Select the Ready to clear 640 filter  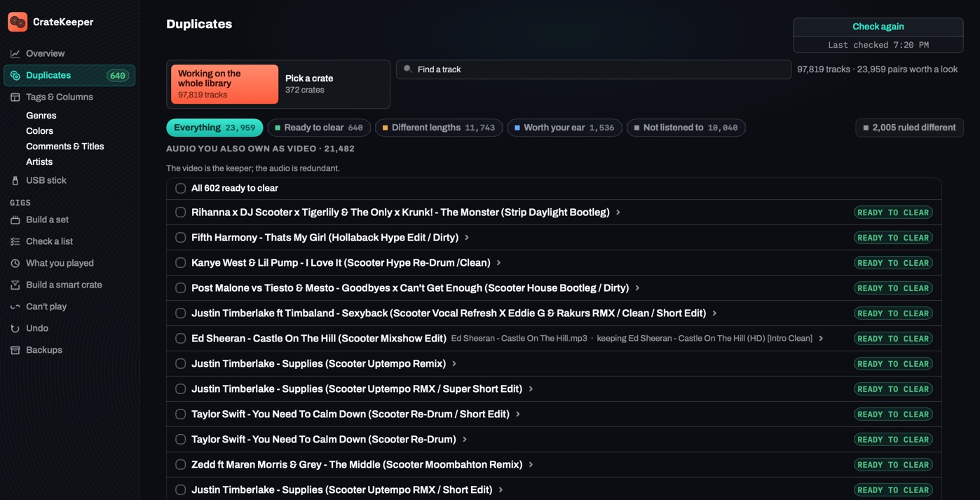point(319,128)
